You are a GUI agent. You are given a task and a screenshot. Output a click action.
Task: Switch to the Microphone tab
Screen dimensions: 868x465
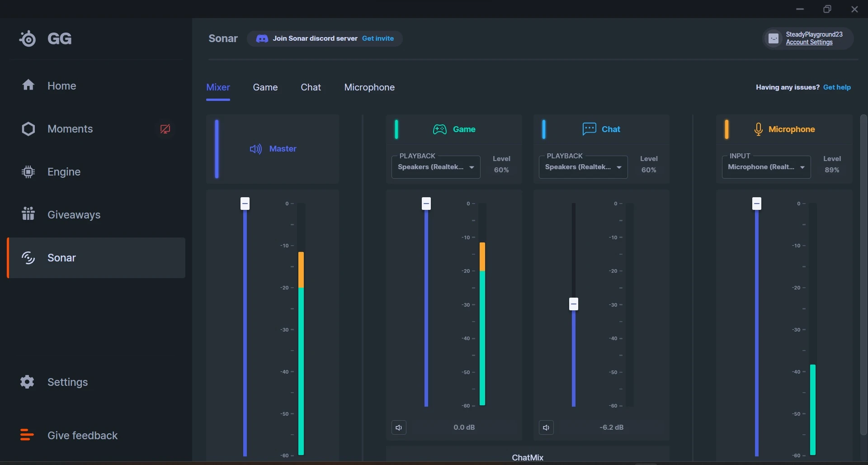click(x=369, y=87)
